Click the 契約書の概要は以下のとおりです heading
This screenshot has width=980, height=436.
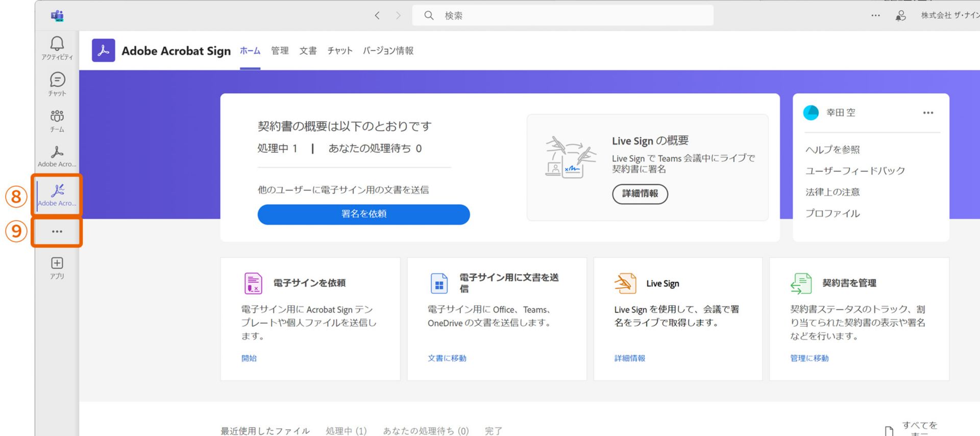pyautogui.click(x=345, y=126)
